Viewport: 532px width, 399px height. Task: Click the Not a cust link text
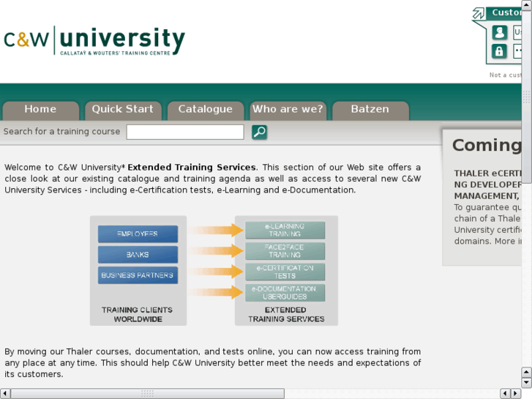point(505,75)
